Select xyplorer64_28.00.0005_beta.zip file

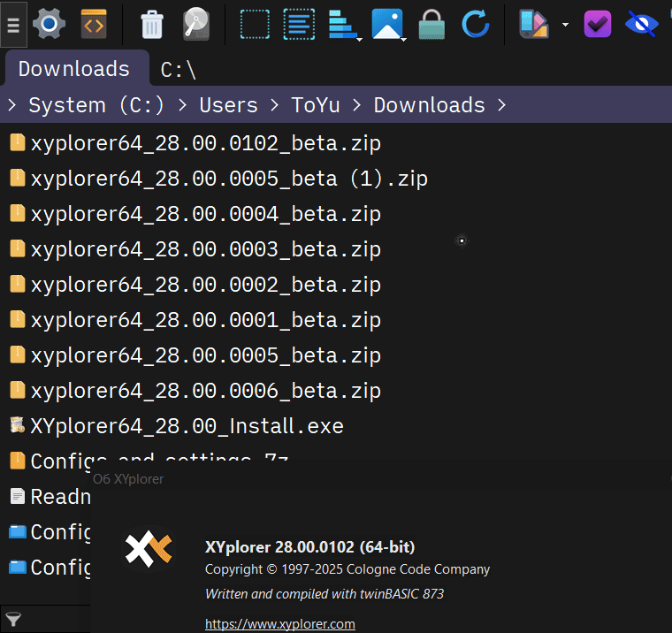(x=206, y=355)
